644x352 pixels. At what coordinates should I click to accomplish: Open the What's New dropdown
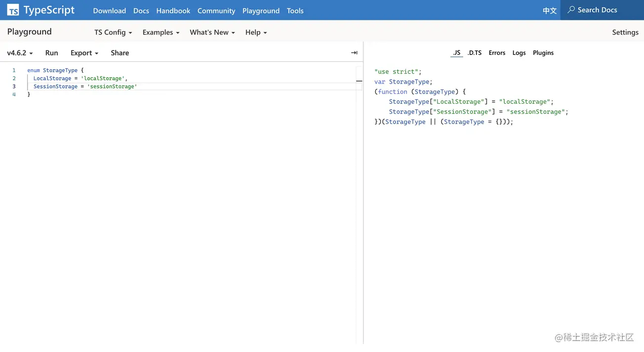212,32
